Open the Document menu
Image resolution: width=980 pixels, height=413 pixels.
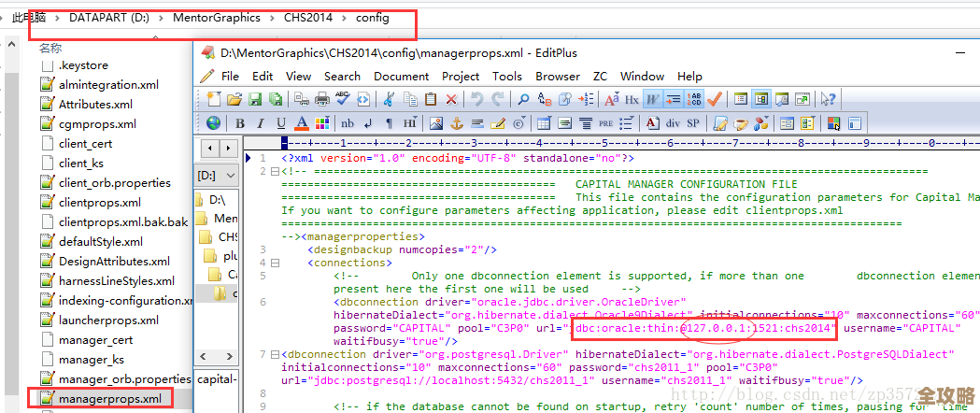coord(401,77)
